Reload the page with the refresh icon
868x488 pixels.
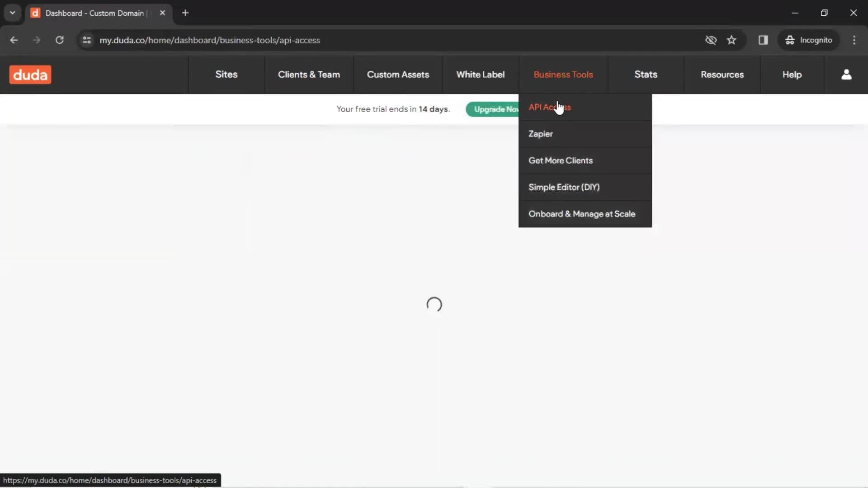(60, 40)
